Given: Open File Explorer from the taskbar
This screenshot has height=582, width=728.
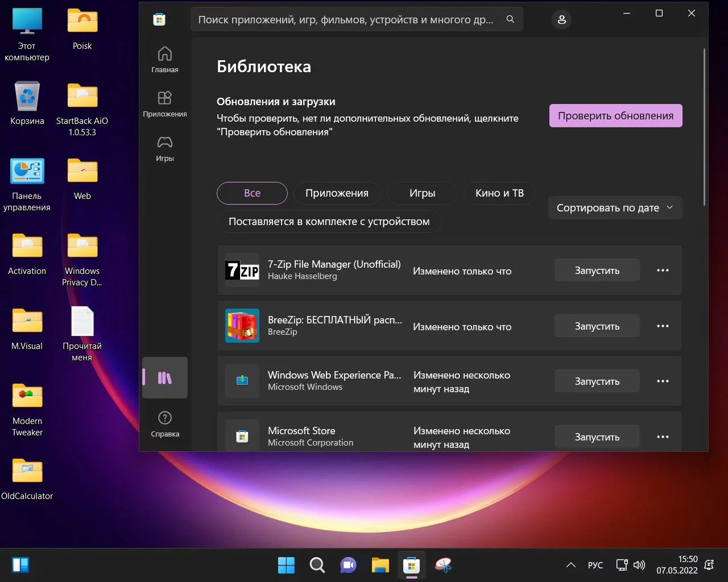Looking at the screenshot, I should pos(380,565).
